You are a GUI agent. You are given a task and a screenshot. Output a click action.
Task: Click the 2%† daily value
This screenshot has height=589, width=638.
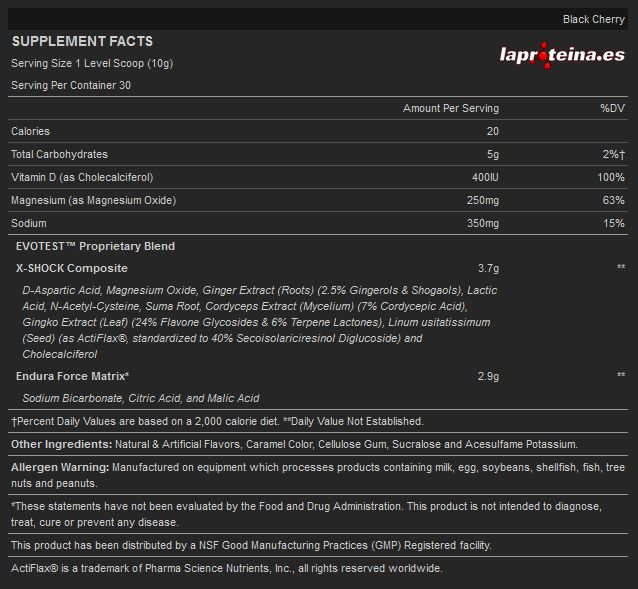(614, 154)
